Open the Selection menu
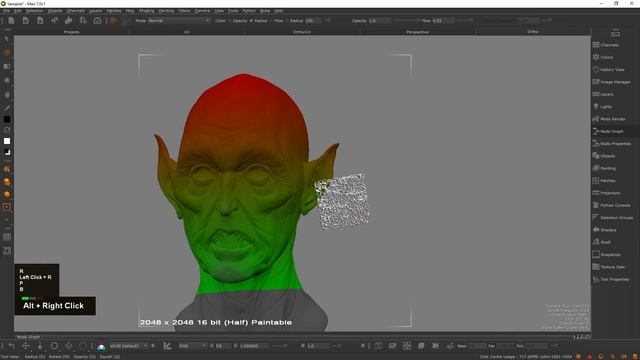 point(35,11)
